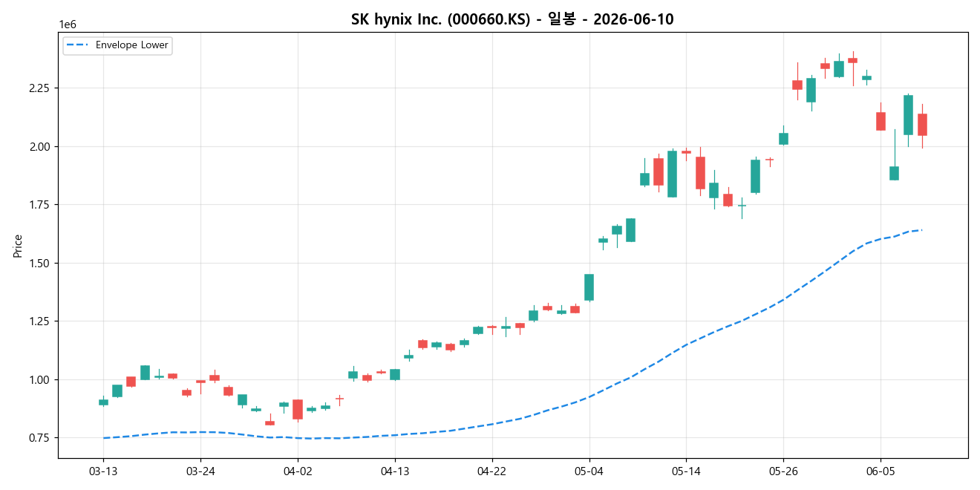Click the last red candlestick on the chart
This screenshot has width=980, height=490.
(x=922, y=125)
